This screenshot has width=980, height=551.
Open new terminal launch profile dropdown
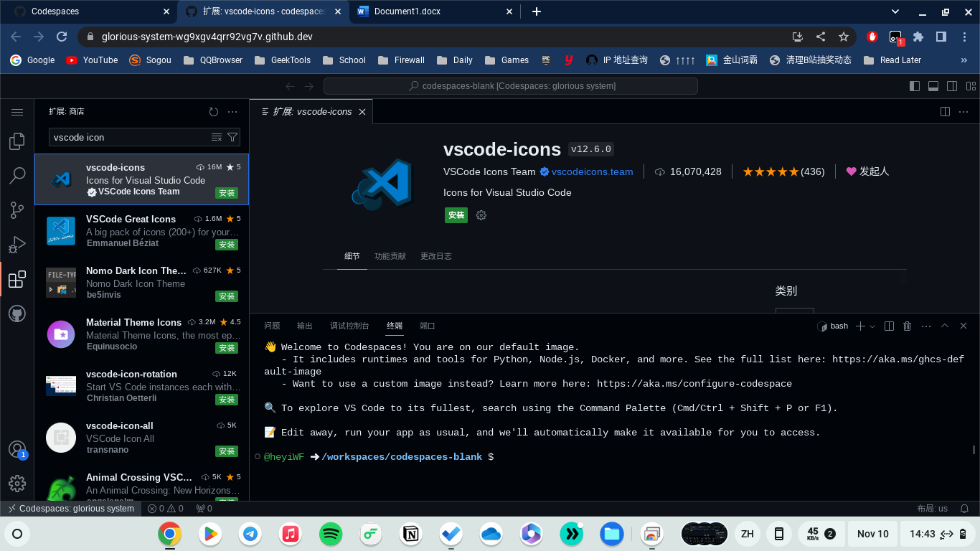[872, 326]
